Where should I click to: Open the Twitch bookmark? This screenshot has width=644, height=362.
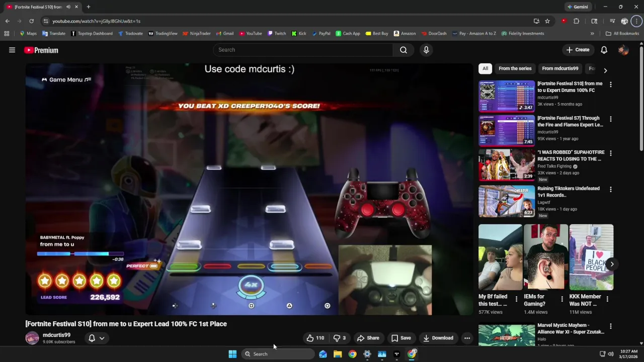coord(277,34)
